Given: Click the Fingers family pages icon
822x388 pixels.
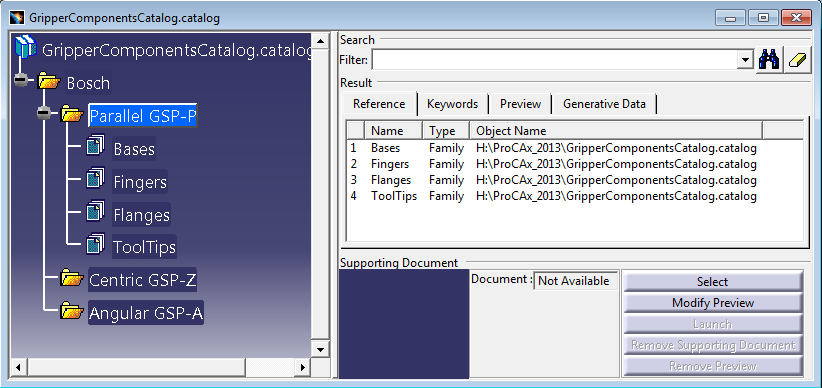Looking at the screenshot, I should pyautogui.click(x=96, y=179).
